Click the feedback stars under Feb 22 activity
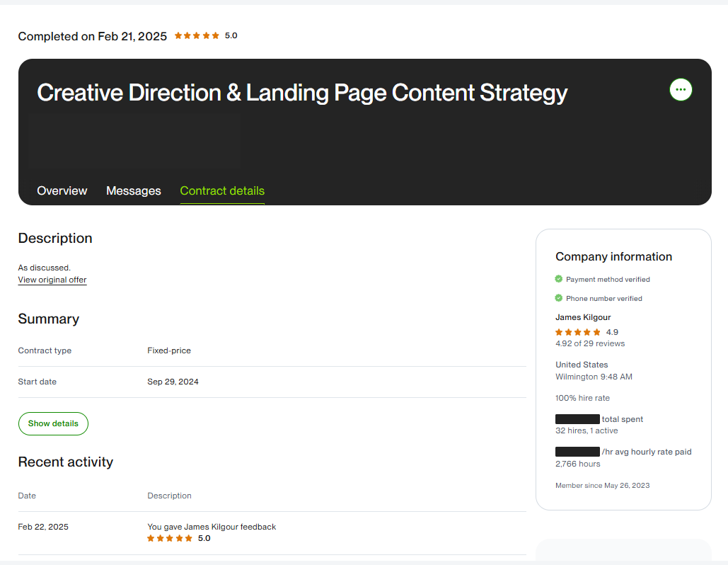 pyautogui.click(x=170, y=539)
